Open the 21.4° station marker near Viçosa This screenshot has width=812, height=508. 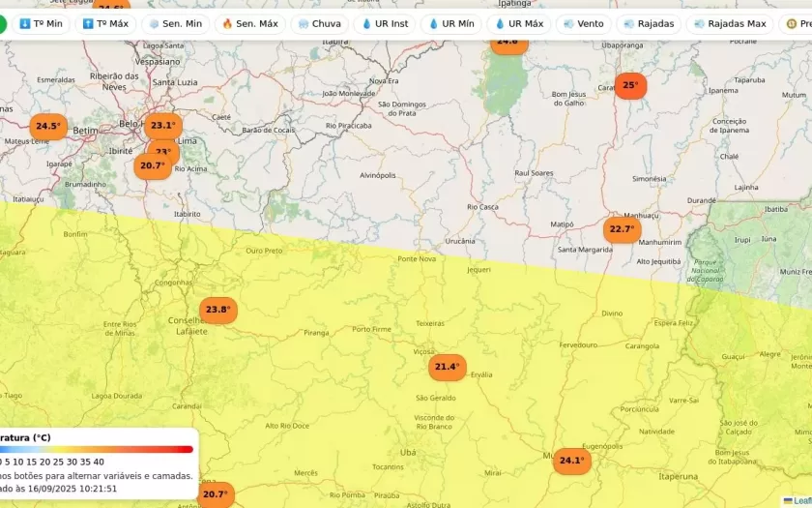(447, 367)
